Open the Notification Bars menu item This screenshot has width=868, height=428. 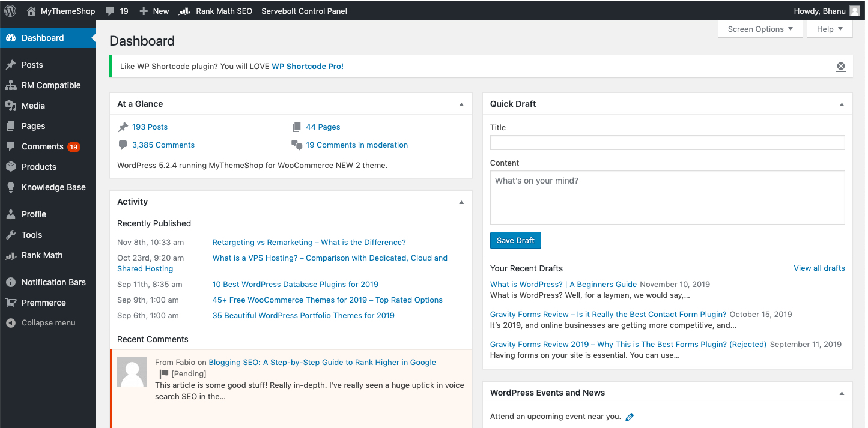click(x=48, y=282)
